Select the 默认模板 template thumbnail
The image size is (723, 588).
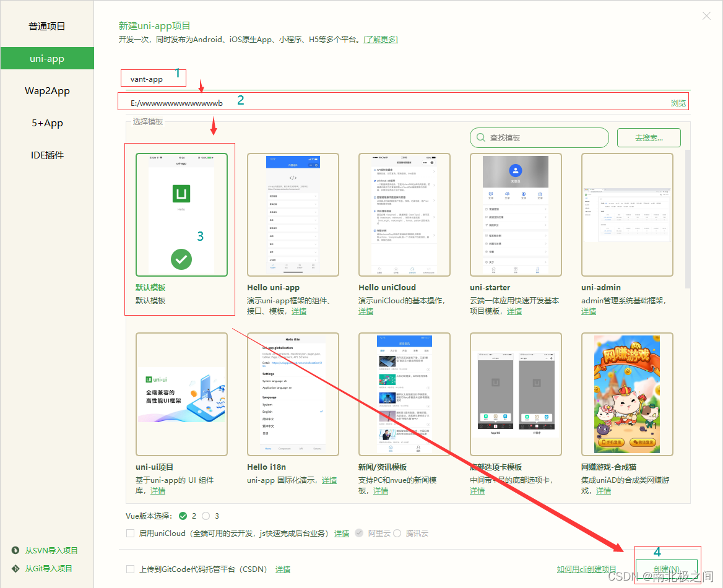click(x=181, y=215)
